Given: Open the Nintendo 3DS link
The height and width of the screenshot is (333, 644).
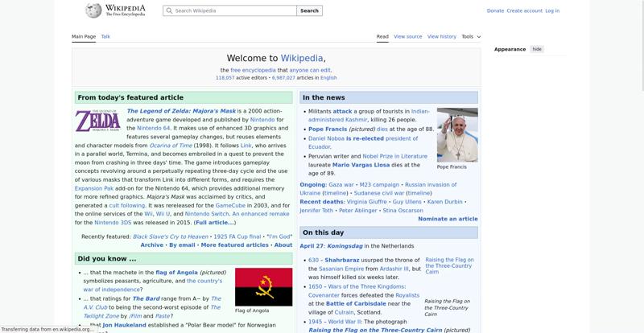Looking at the screenshot, I should [x=113, y=223].
